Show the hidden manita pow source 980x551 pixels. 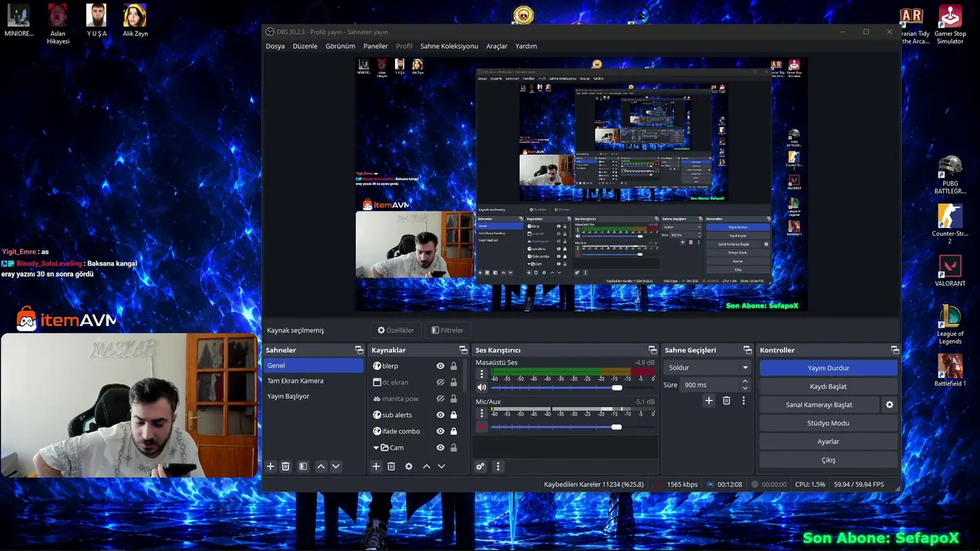click(440, 399)
